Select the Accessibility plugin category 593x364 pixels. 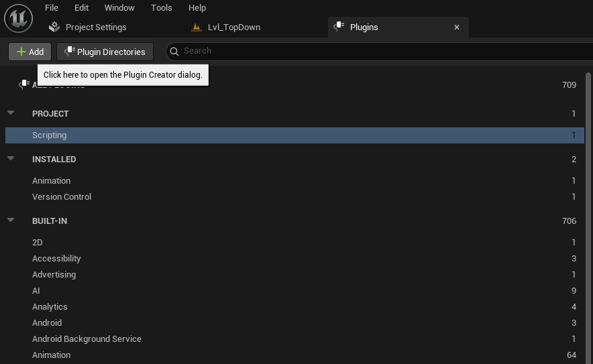[x=56, y=259]
